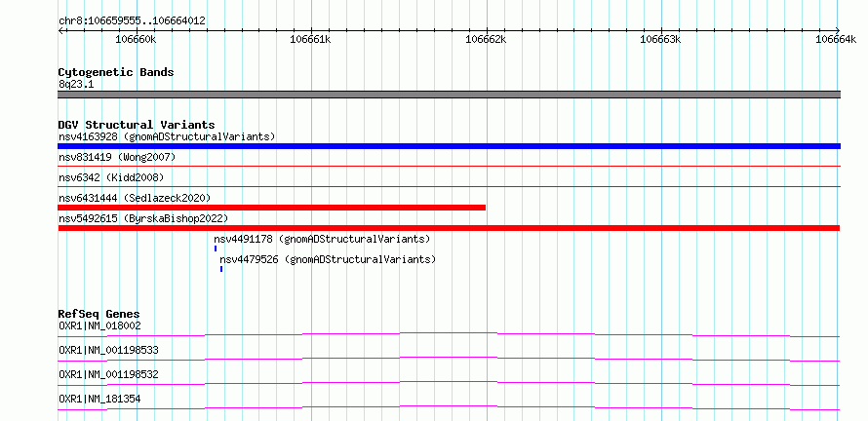
Task: Click the RefSeq Genes track title
Action: (99, 314)
